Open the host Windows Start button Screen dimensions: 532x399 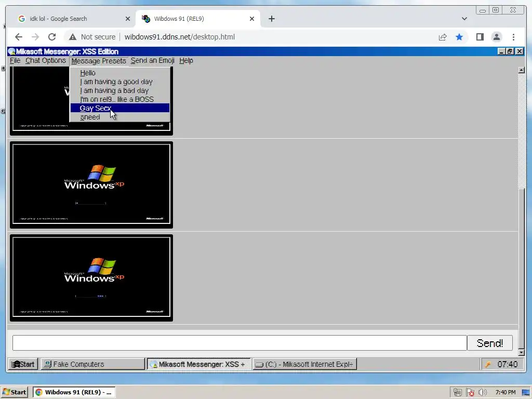click(14, 392)
